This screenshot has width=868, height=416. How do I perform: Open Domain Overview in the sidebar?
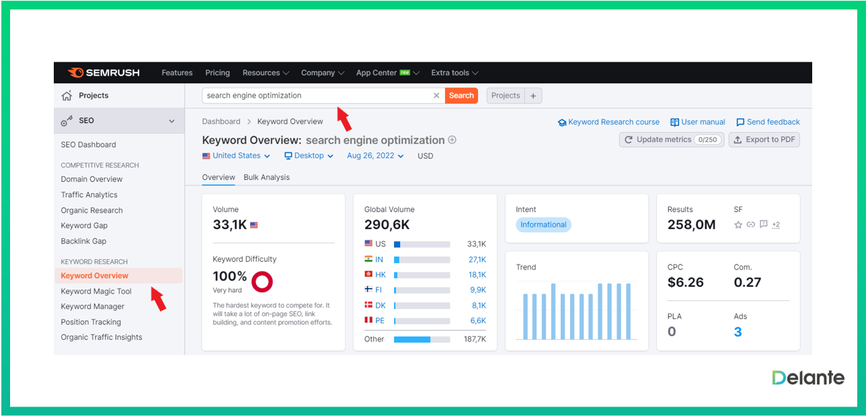tap(91, 179)
